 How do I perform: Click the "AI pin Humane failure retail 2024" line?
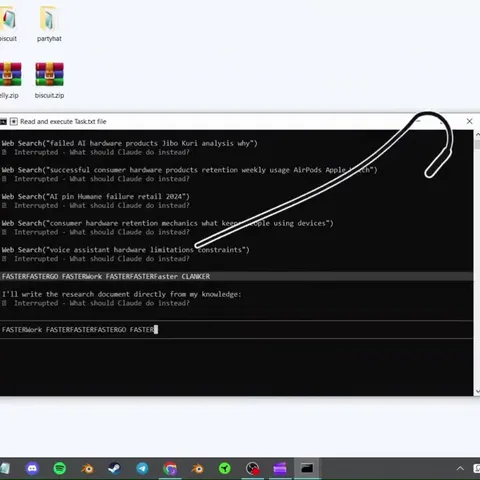click(95, 197)
